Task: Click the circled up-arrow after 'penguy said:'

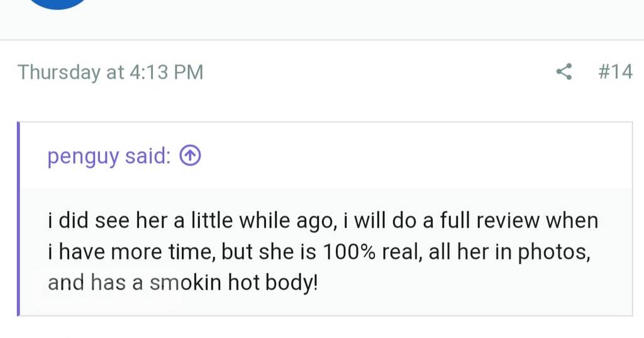Action: (x=190, y=155)
